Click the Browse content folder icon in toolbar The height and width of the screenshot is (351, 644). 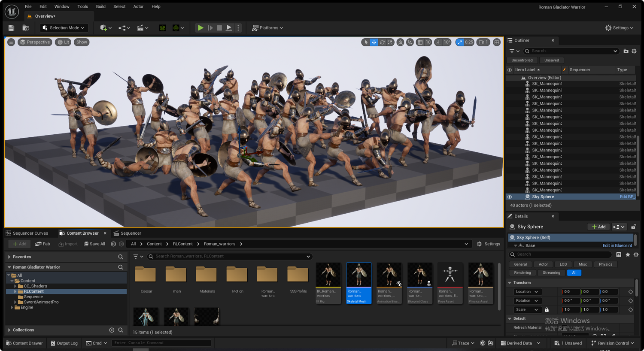26,28
